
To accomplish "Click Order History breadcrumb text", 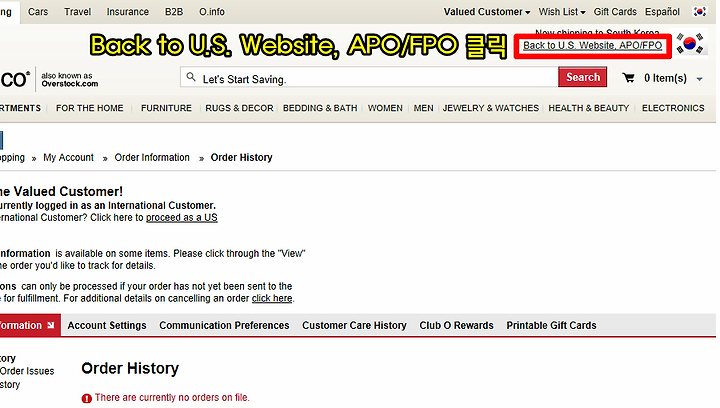I will [x=242, y=158].
